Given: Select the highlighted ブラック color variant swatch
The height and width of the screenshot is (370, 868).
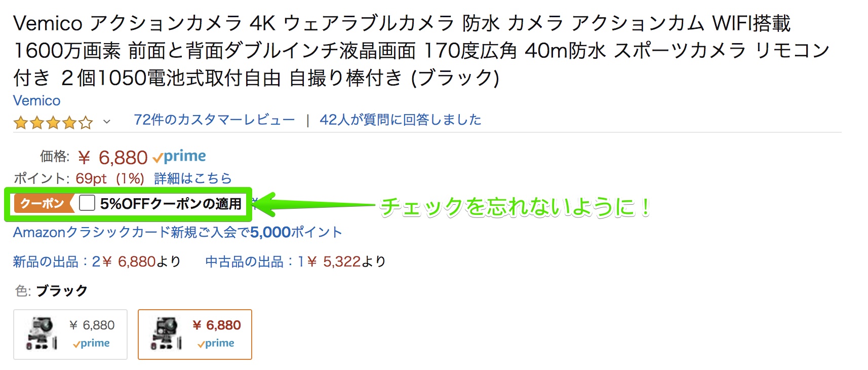Looking at the screenshot, I should pyautogui.click(x=195, y=334).
